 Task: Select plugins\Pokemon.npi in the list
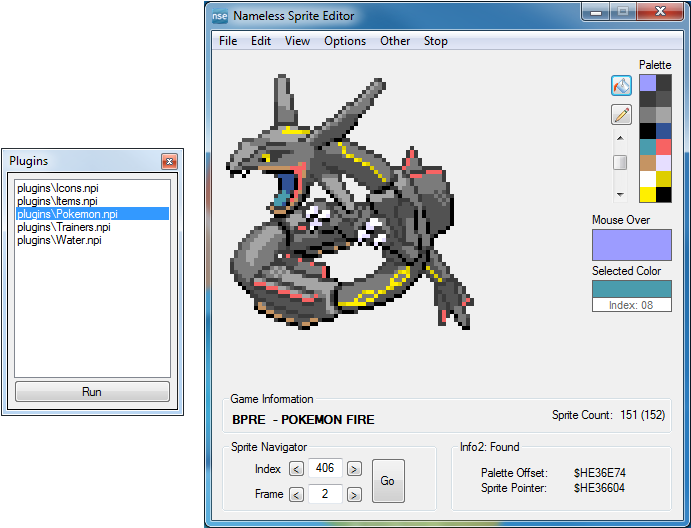[x=92, y=214]
